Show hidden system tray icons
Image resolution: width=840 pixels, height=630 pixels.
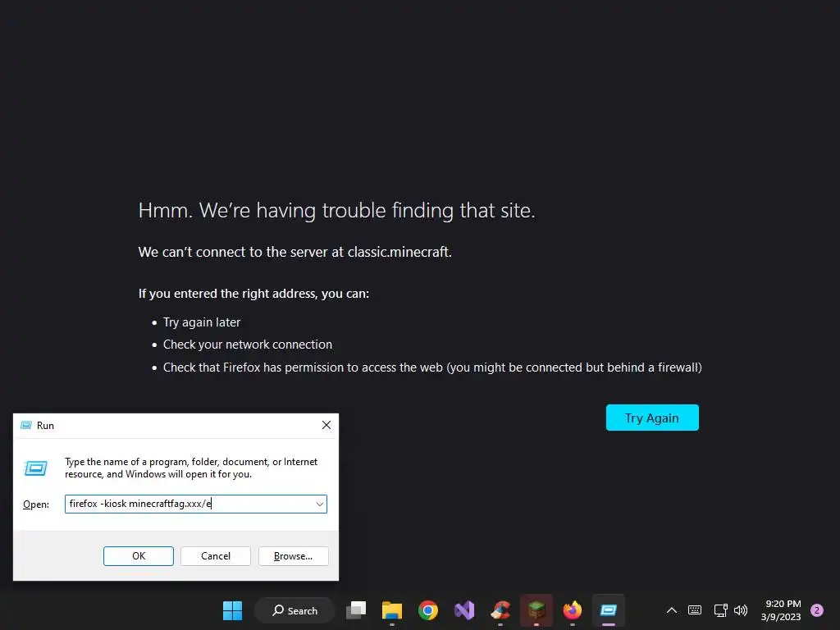point(671,610)
